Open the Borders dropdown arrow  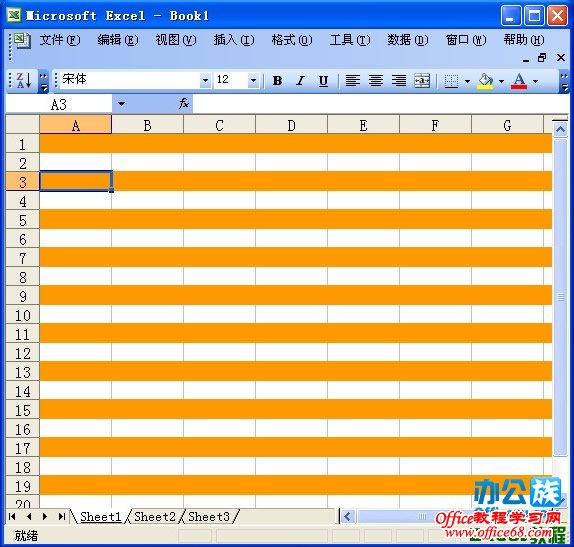pyautogui.click(x=467, y=81)
